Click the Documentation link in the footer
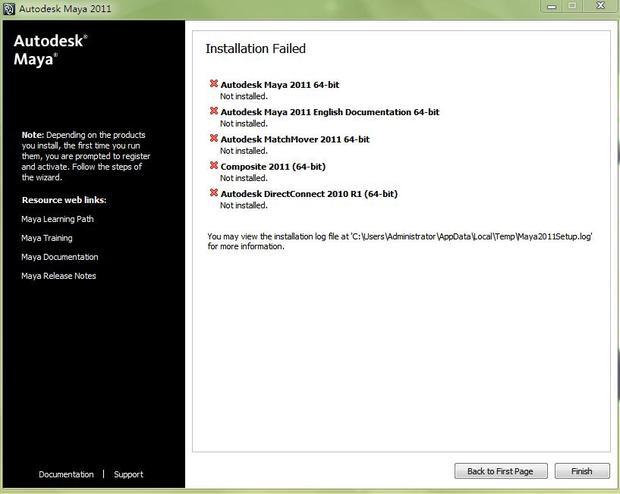 click(66, 474)
